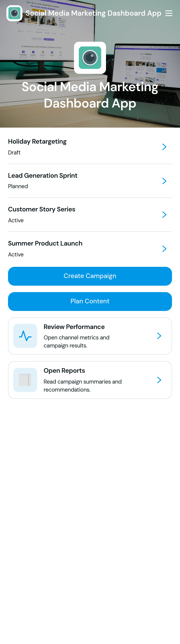Click the small camera logo in header
Viewport: 180px width, 644px height.
coord(14,13)
